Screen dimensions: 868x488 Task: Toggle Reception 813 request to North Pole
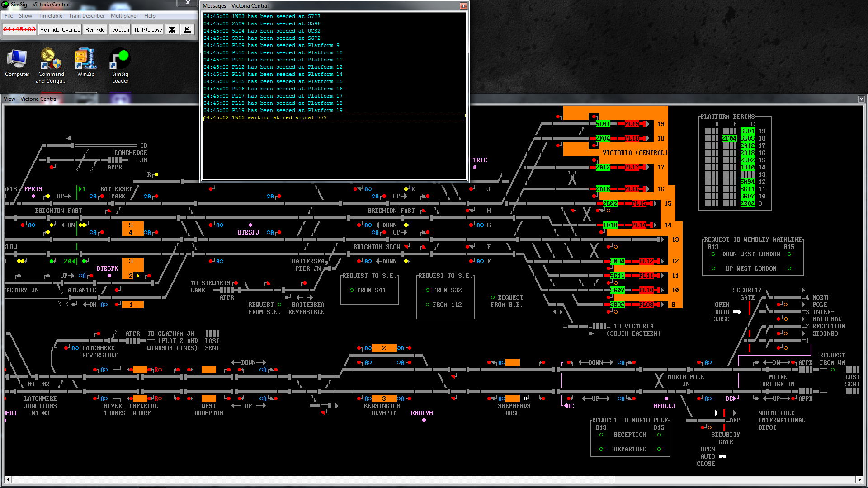pos(601,435)
